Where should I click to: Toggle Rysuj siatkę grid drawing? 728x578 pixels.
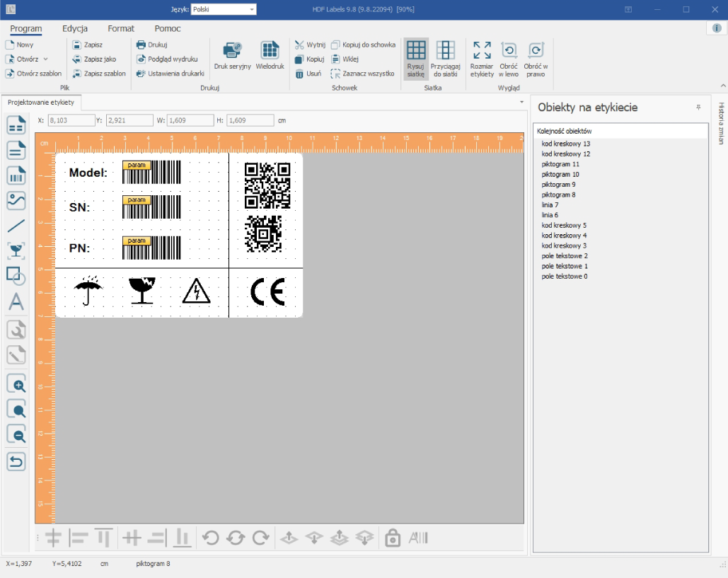click(x=416, y=59)
